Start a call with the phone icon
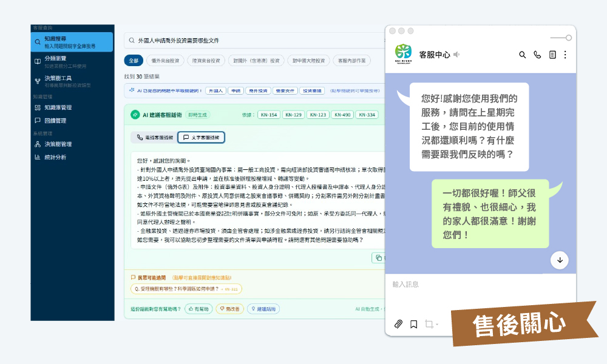 point(537,55)
